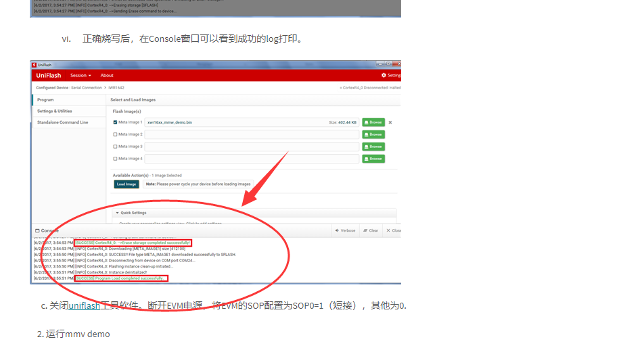The width and height of the screenshot is (644, 354).
Task: Check the Meta Image 3 checkbox
Action: coord(115,147)
